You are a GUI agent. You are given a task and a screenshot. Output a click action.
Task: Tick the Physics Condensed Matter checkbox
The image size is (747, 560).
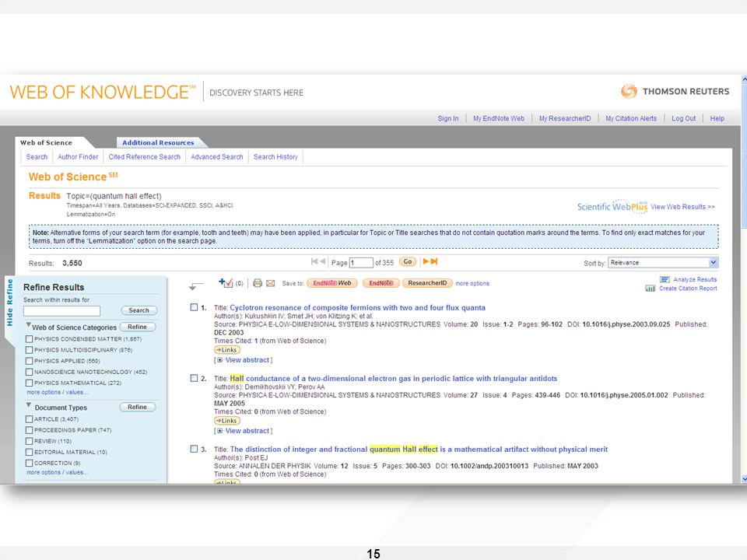tap(29, 339)
